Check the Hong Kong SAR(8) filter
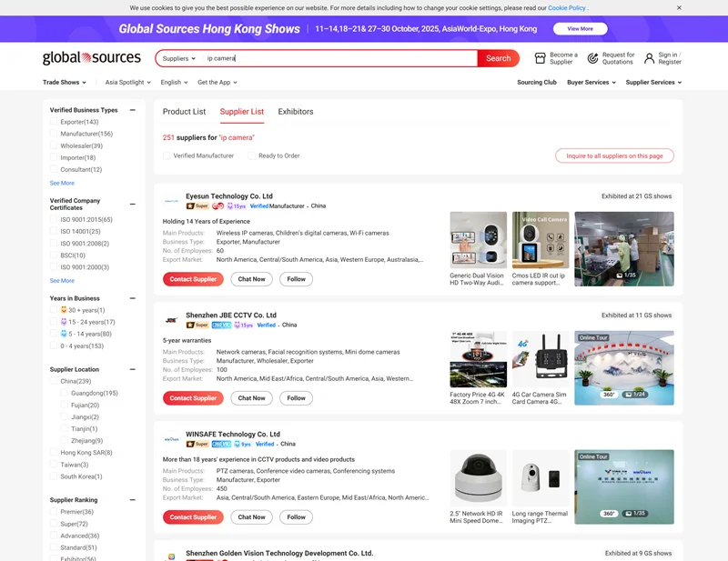728x561 pixels. [x=54, y=453]
